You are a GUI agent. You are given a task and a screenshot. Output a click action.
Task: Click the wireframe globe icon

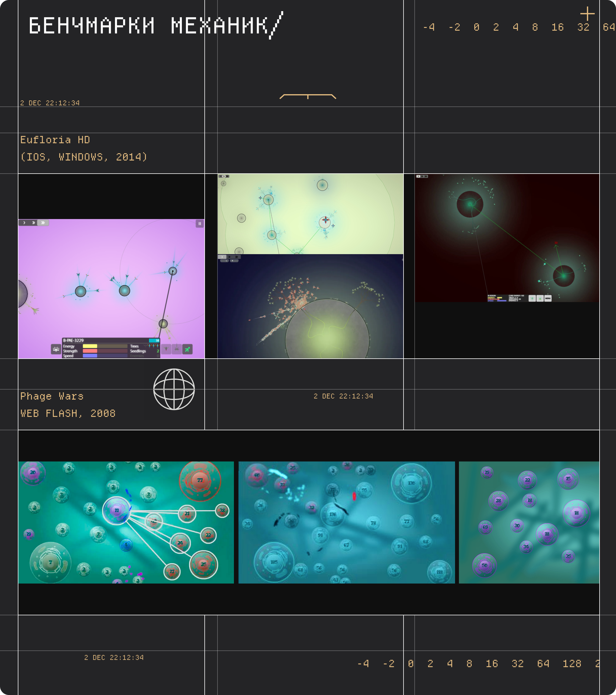point(174,389)
